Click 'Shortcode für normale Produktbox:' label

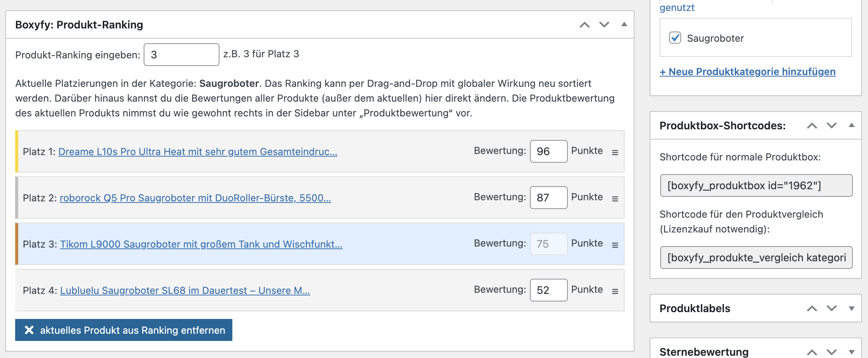point(740,157)
